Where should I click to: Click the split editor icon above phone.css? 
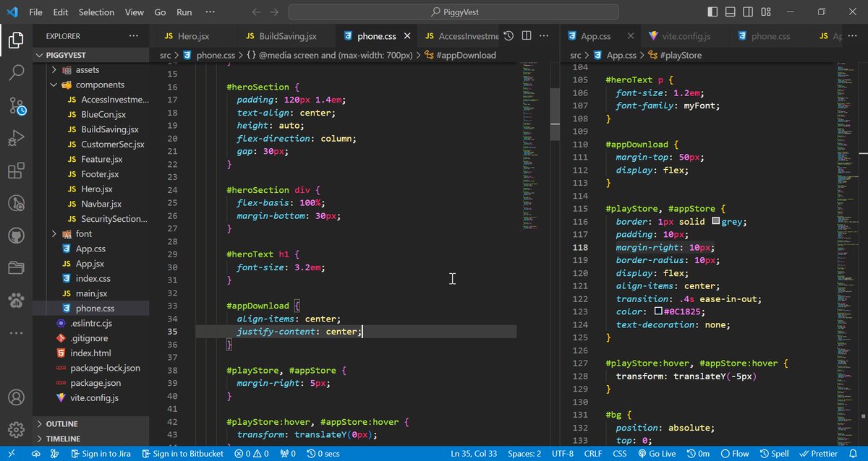point(526,35)
